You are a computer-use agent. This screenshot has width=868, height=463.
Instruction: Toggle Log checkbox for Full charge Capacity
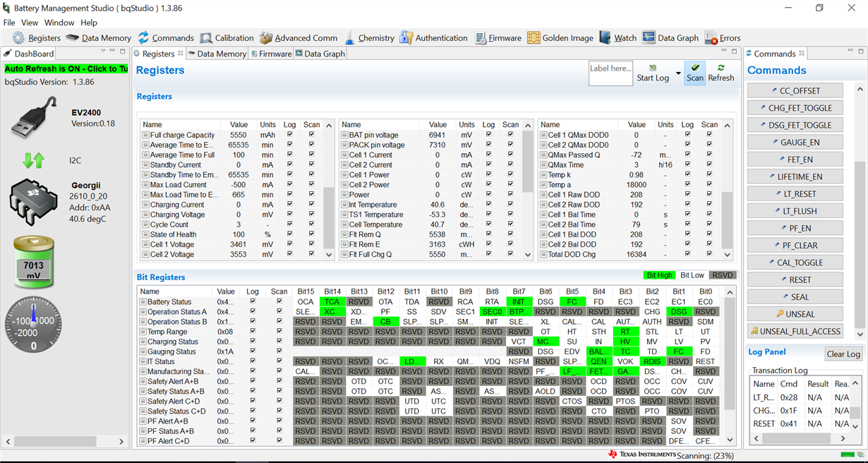pyautogui.click(x=289, y=135)
